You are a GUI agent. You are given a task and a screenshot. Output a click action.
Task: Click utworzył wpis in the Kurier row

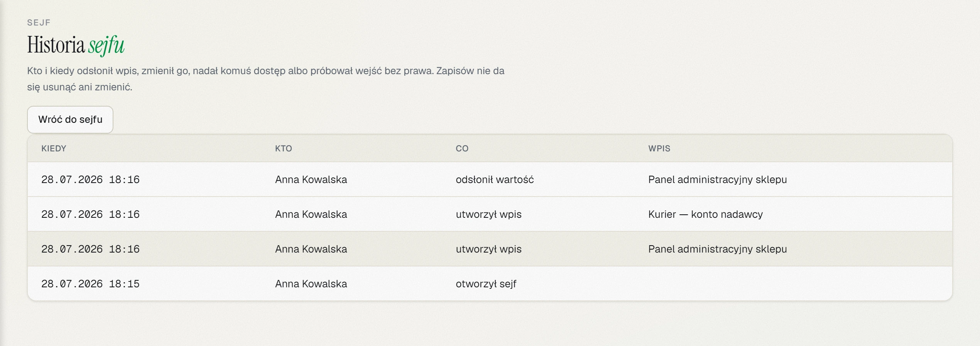488,214
